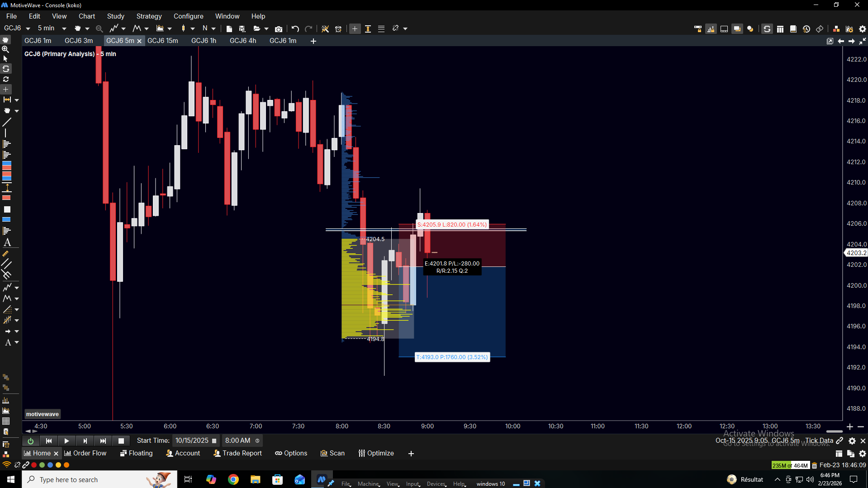
Task: Open the Account page
Action: pyautogui.click(x=183, y=453)
